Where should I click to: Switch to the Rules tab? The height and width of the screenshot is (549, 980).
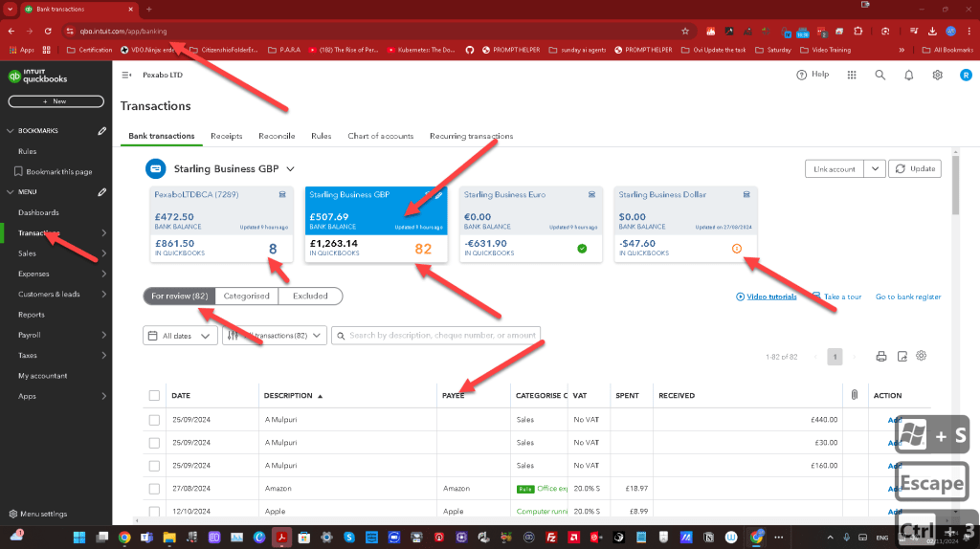pyautogui.click(x=322, y=136)
